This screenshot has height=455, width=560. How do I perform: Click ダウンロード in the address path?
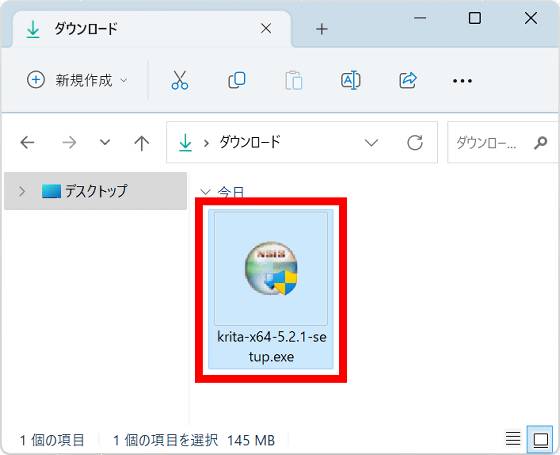click(250, 142)
